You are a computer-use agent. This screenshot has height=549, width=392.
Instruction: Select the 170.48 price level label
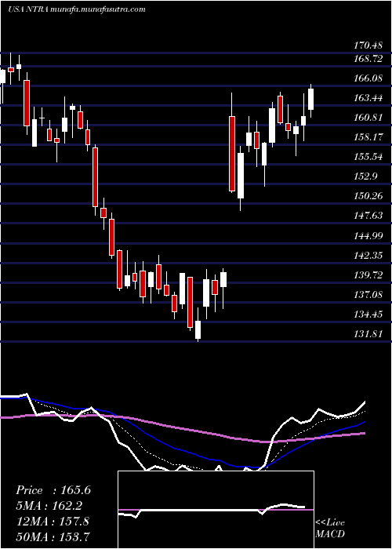click(x=368, y=45)
